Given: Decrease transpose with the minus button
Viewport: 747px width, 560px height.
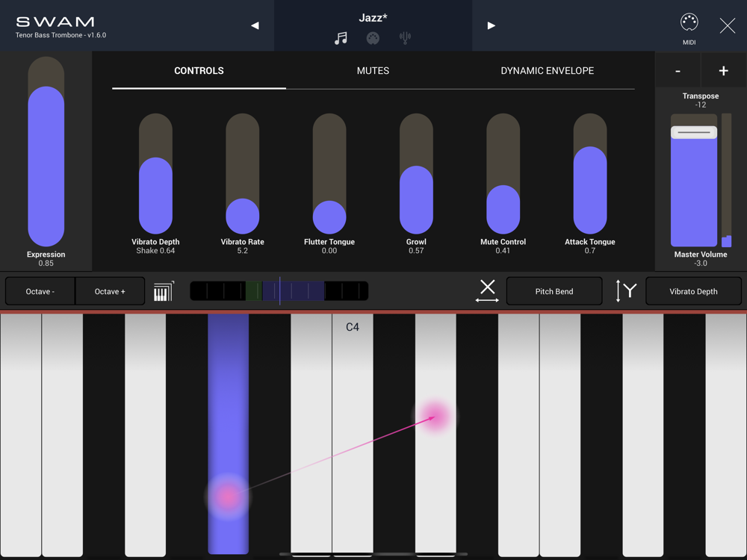Looking at the screenshot, I should tap(678, 70).
